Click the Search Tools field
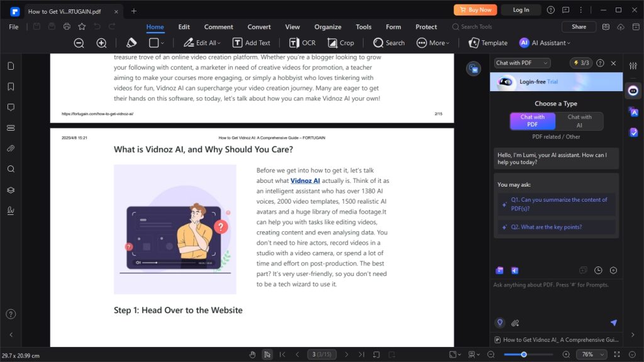The width and height of the screenshot is (644, 362). click(x=472, y=26)
